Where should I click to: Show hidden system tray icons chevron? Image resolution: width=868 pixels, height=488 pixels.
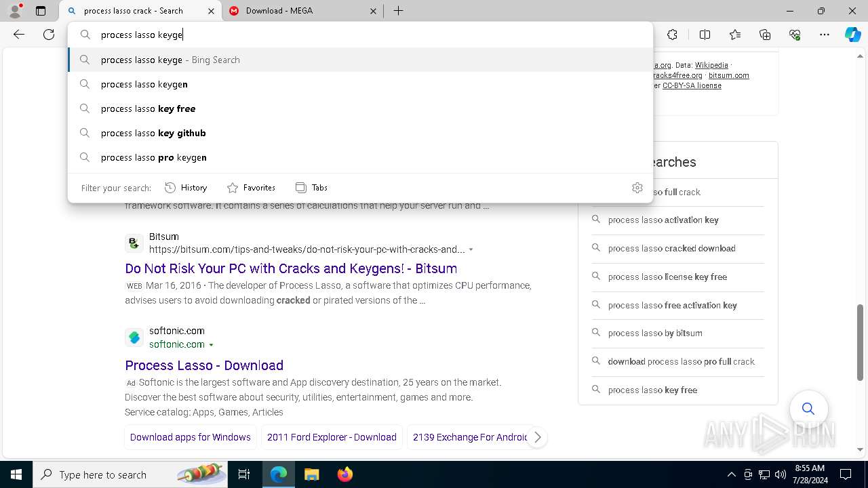[x=732, y=474]
